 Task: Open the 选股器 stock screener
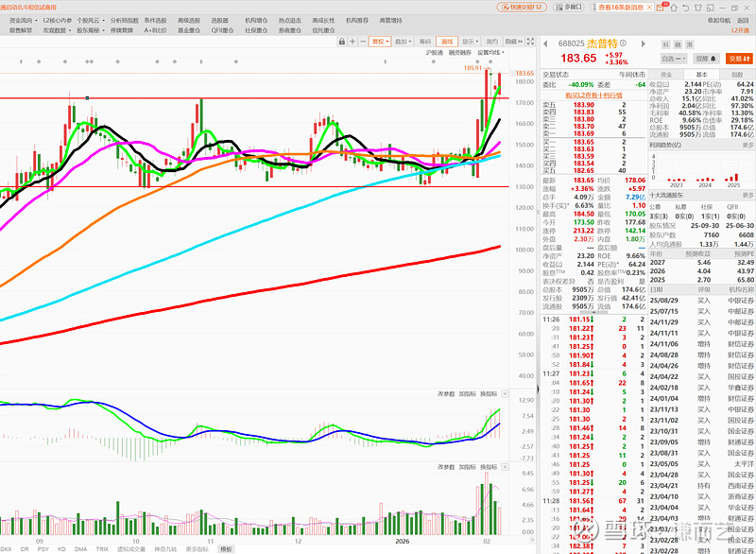(x=220, y=20)
